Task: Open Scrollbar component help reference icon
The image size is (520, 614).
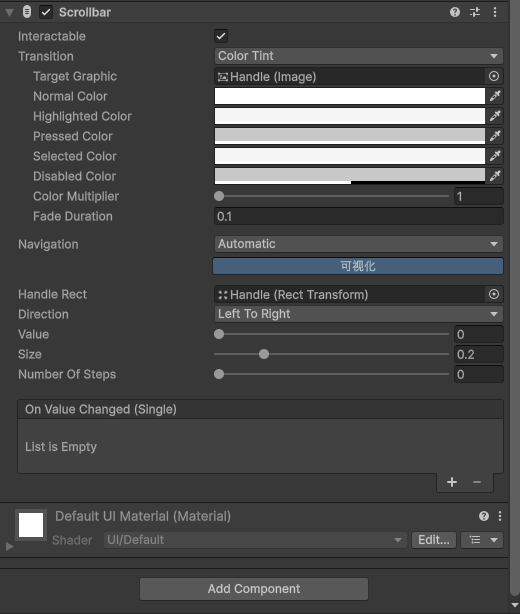Action: tap(455, 12)
